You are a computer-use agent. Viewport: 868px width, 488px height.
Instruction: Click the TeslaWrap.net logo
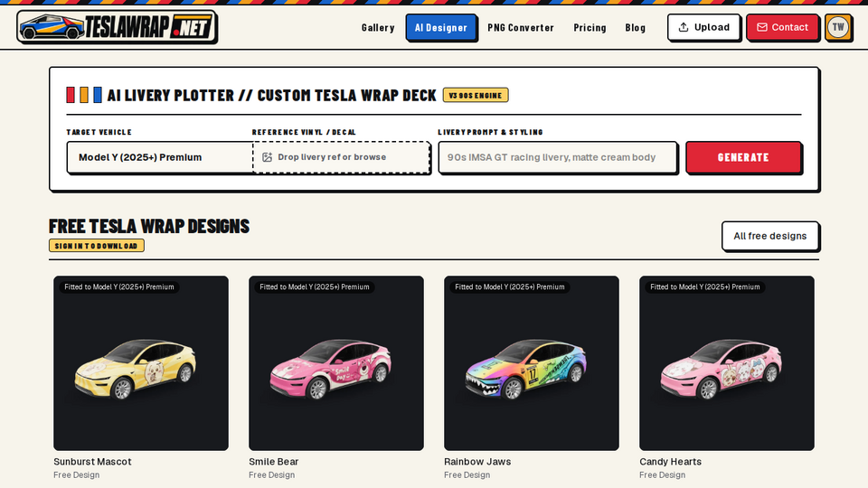click(117, 26)
